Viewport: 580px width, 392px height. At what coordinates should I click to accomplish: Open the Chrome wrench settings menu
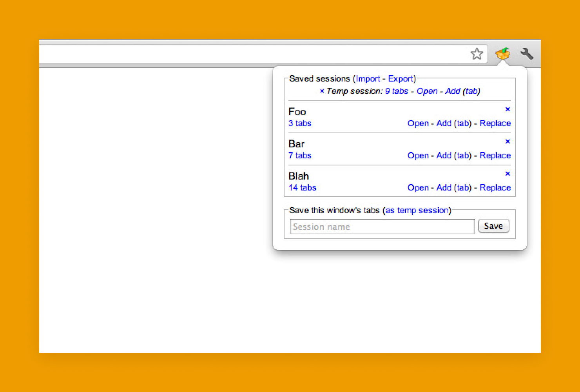527,54
